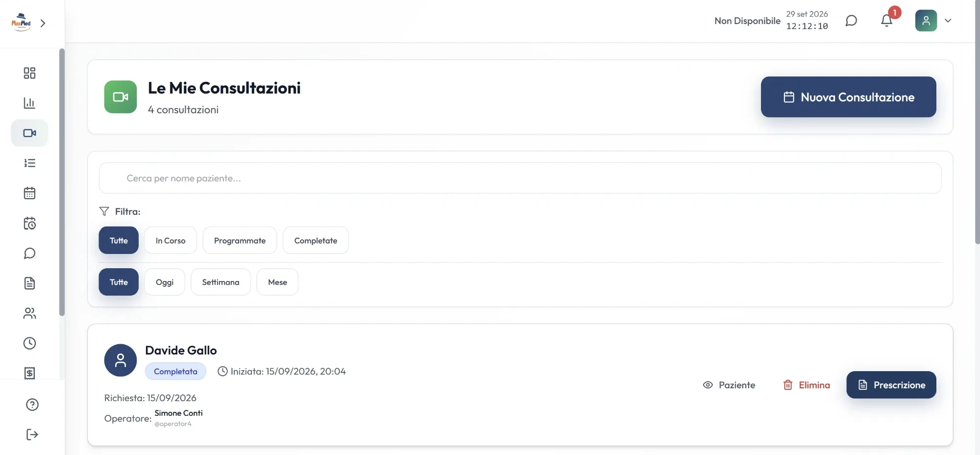Click the Davide Gallo patient avatar
980x455 pixels.
(x=121, y=360)
